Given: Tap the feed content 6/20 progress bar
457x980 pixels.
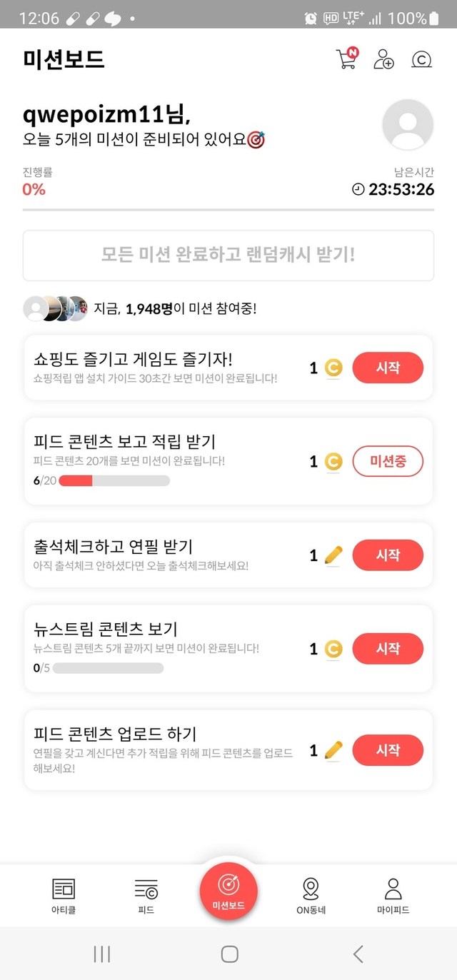Looking at the screenshot, I should (114, 480).
